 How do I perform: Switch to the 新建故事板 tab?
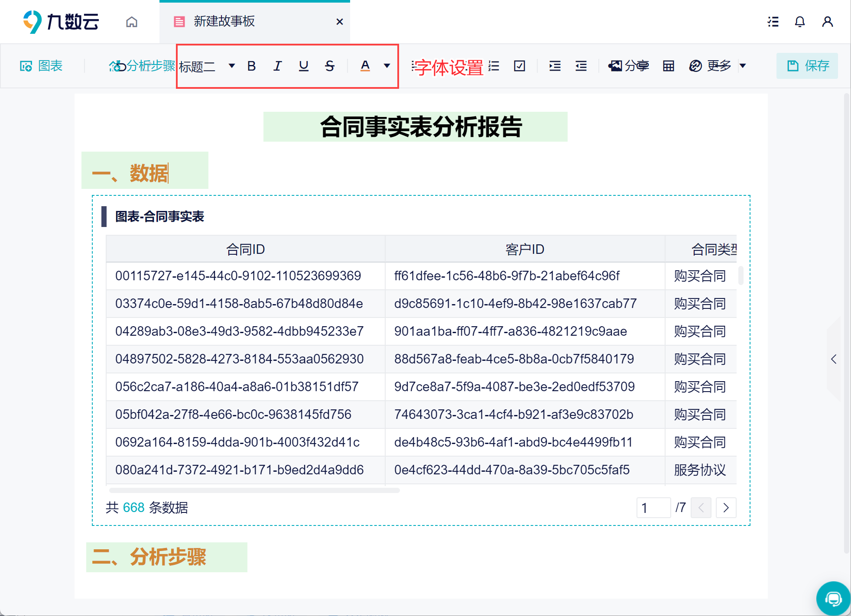point(224,22)
